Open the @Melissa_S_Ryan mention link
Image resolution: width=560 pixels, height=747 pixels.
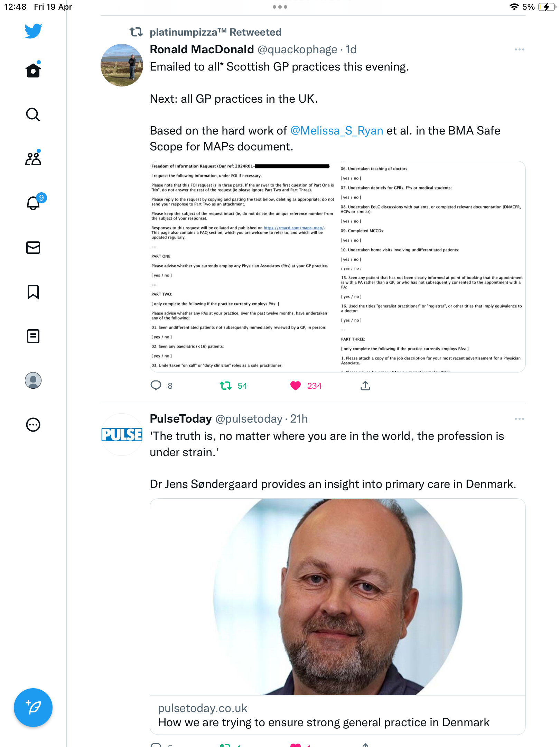click(x=337, y=130)
